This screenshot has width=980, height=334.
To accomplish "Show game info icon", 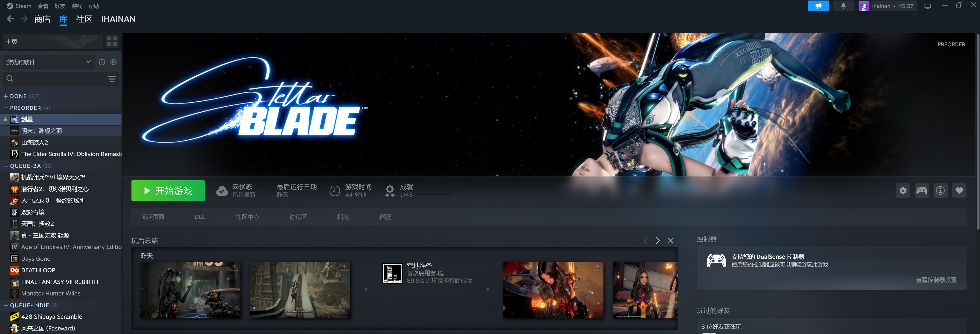I will point(940,190).
